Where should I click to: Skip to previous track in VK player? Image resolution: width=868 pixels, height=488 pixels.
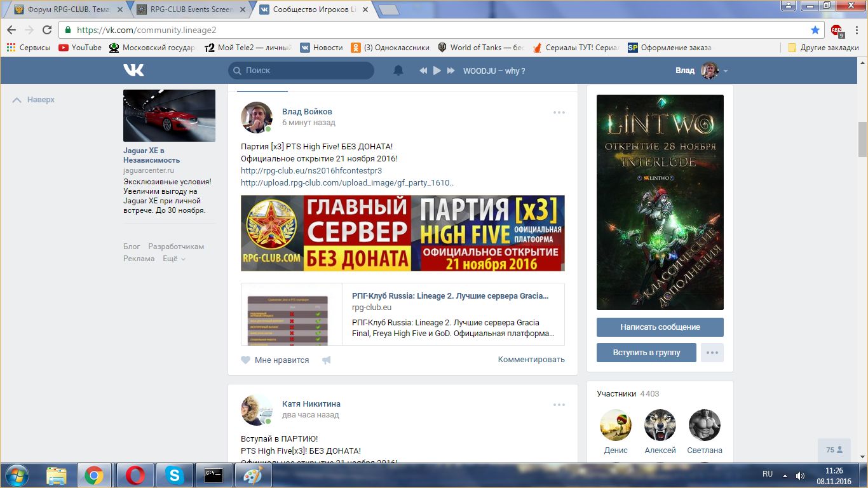tap(423, 71)
